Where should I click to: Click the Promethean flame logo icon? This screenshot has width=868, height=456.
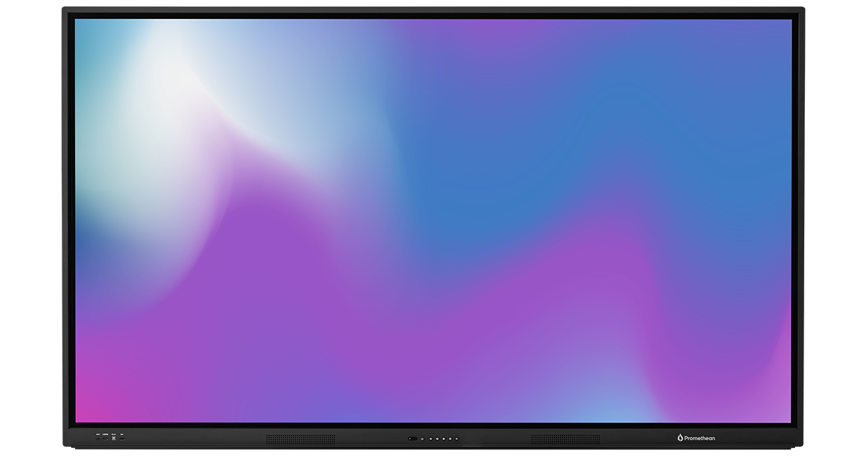click(679, 438)
